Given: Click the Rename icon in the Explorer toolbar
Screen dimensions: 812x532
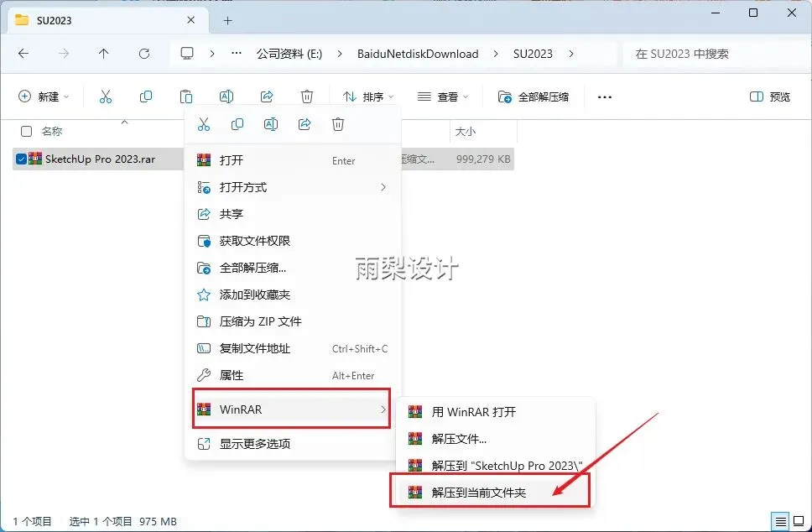Looking at the screenshot, I should click(x=226, y=96).
